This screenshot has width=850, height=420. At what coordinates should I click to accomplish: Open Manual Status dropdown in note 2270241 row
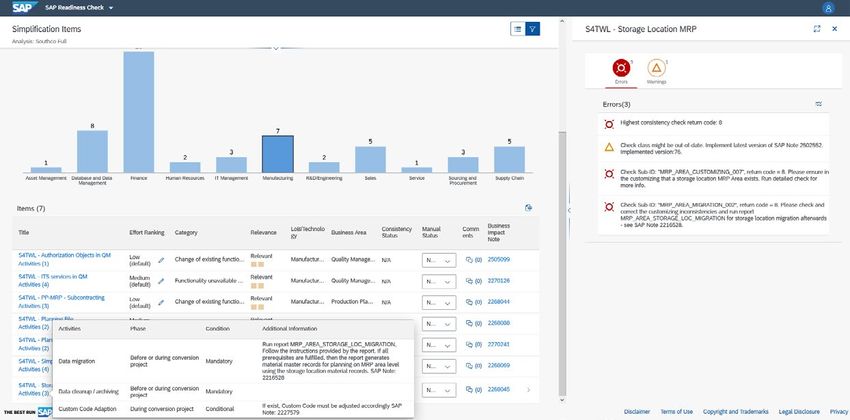pos(439,345)
